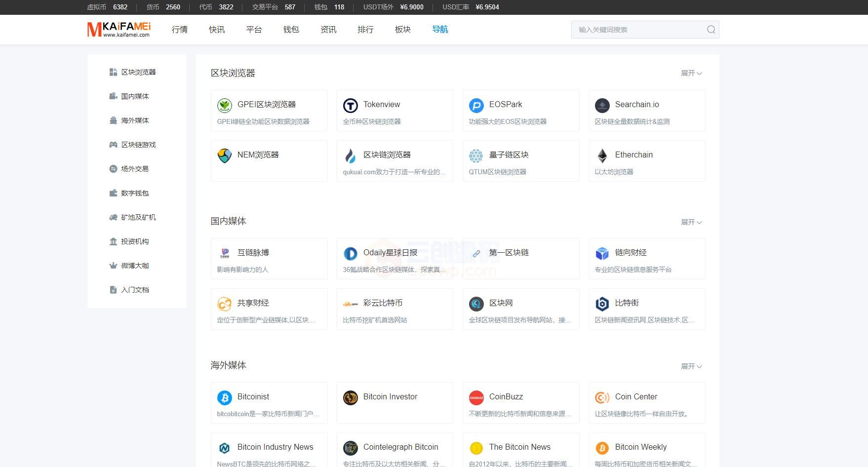Click the 入门文档 document icon
This screenshot has height=467, width=868.
pos(113,290)
